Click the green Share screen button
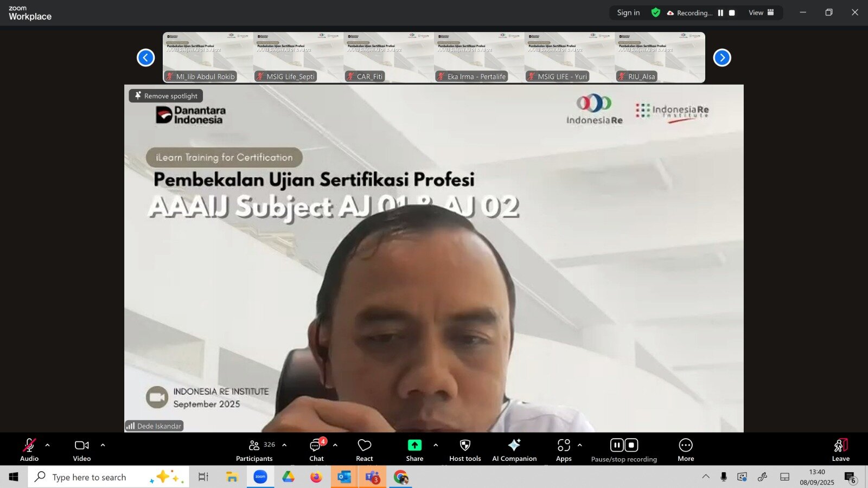 pos(414,450)
